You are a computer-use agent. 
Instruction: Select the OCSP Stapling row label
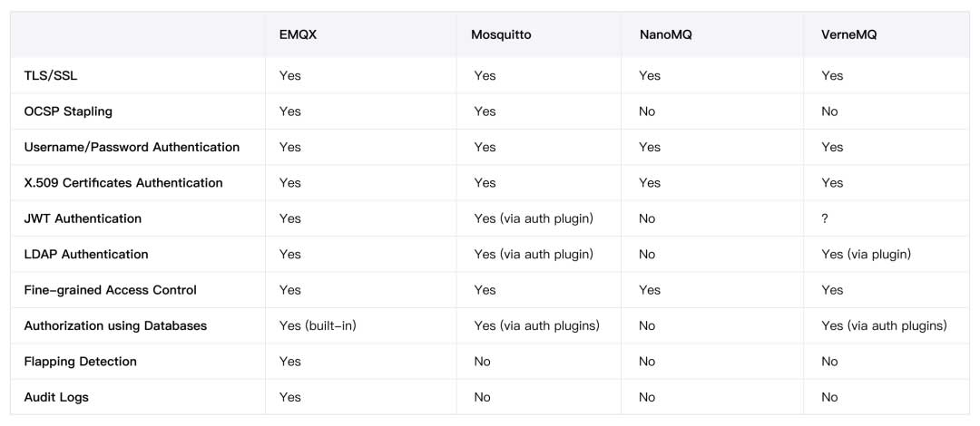[68, 111]
